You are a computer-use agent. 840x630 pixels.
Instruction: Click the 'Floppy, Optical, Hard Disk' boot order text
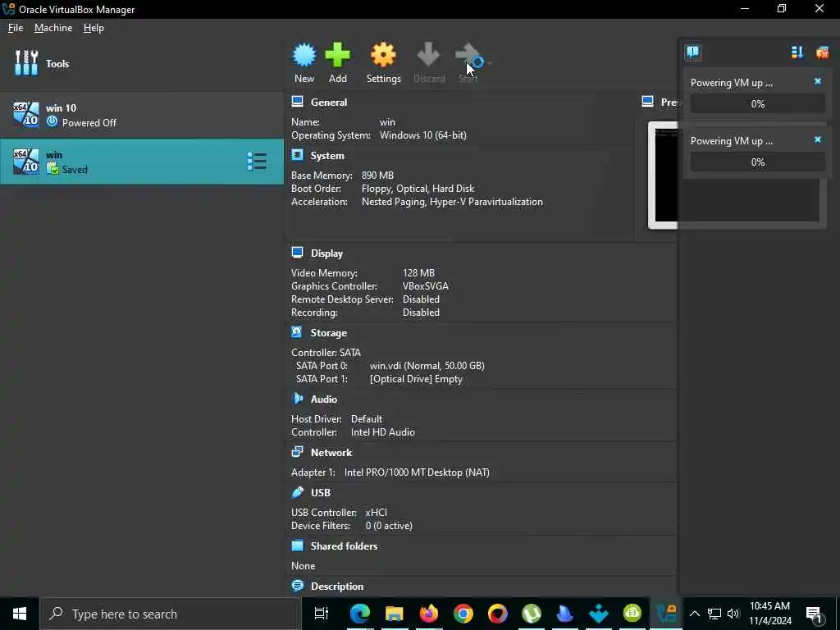pos(418,189)
